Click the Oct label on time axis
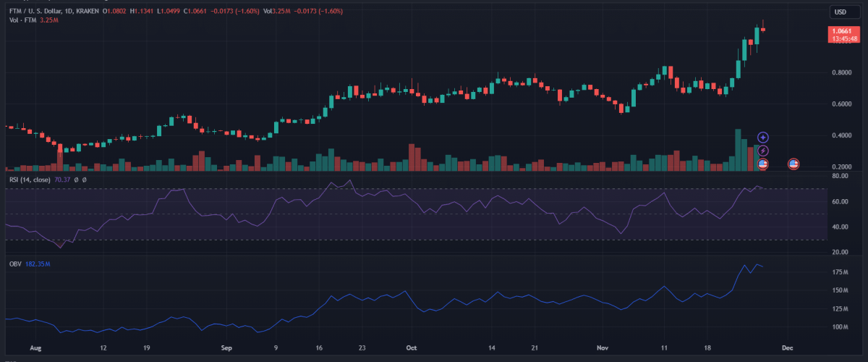This screenshot has height=362, width=868. point(412,347)
